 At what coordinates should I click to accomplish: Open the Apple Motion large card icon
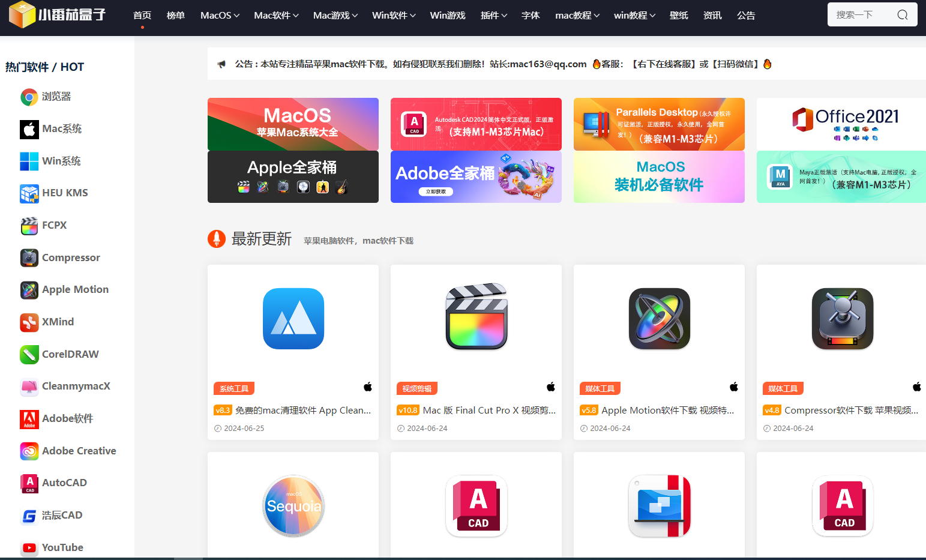click(x=660, y=319)
